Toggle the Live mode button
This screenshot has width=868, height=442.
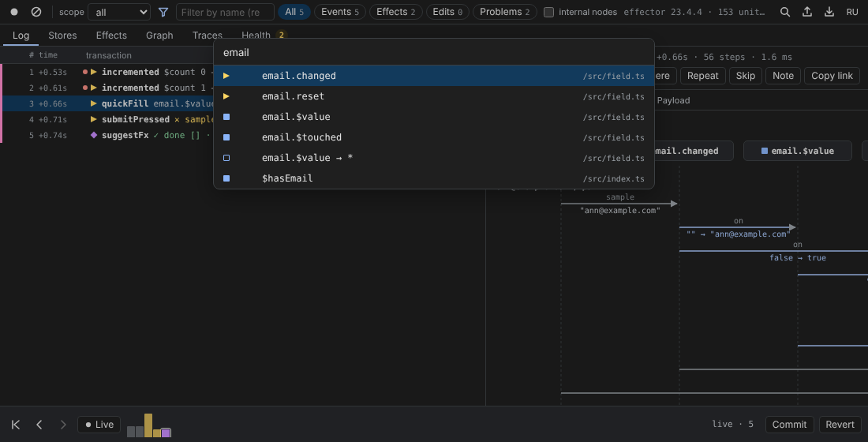[99, 425]
